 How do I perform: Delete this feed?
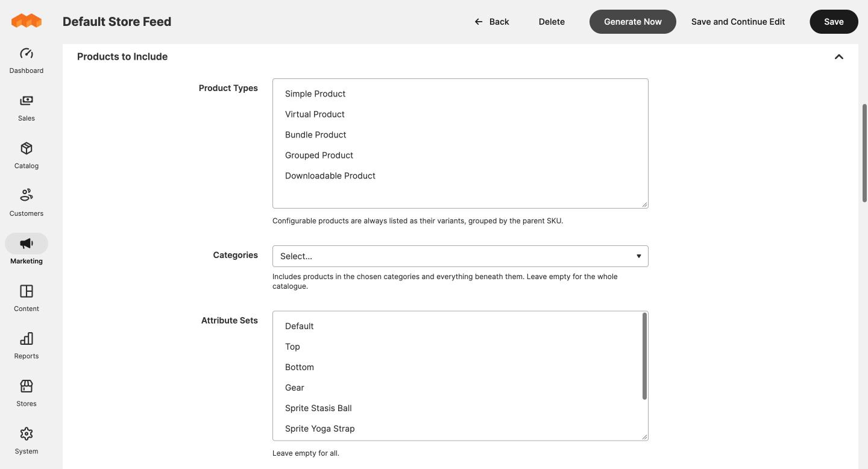click(x=552, y=22)
